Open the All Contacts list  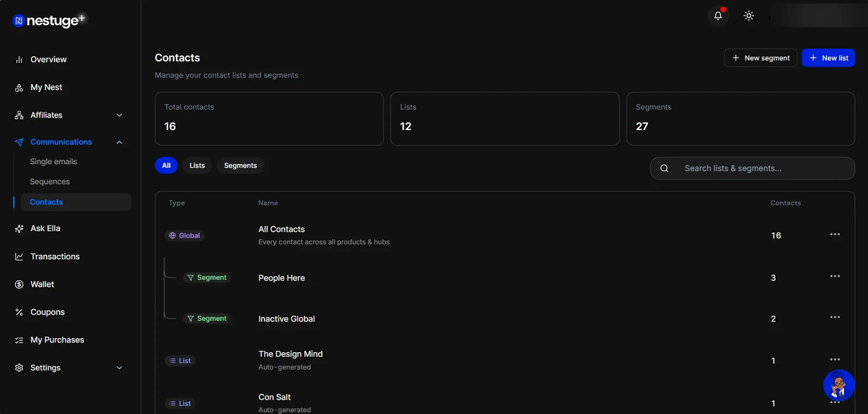coord(282,229)
